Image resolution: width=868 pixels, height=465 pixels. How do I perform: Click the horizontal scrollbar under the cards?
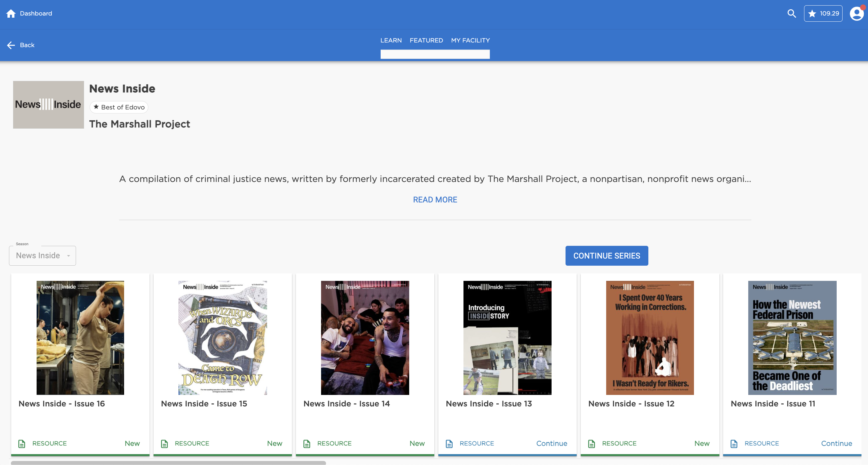click(x=168, y=463)
